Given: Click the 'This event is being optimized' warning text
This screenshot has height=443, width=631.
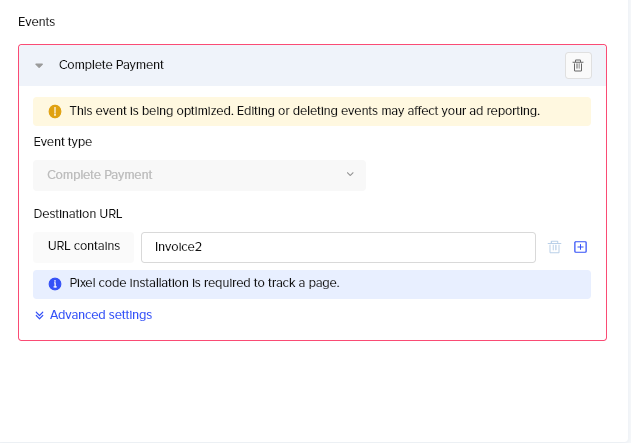Looking at the screenshot, I should pos(305,111).
